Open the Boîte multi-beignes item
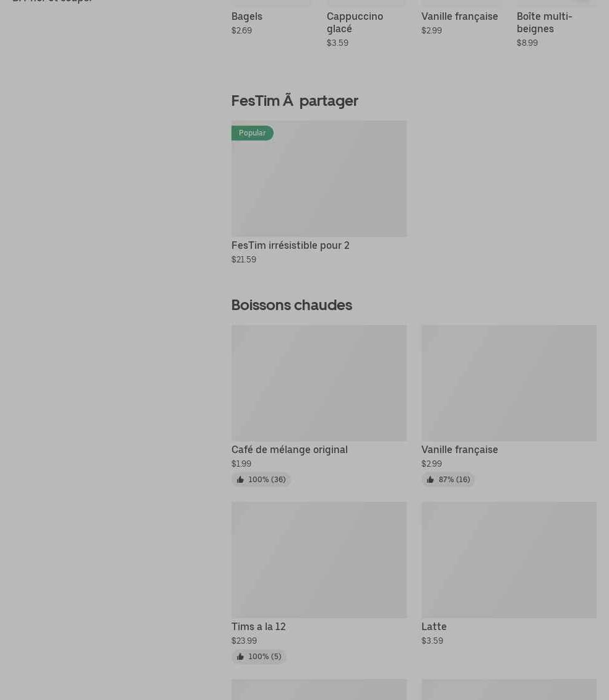This screenshot has height=700, width=609. coord(544,22)
